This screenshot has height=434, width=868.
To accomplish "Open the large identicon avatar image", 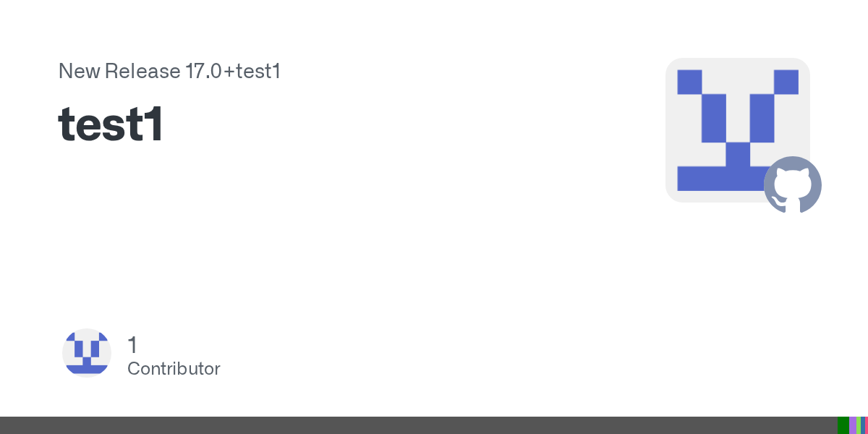I will [738, 130].
